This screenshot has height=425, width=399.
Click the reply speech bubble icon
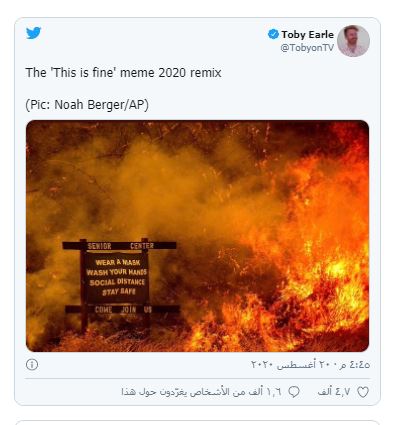tap(294, 392)
